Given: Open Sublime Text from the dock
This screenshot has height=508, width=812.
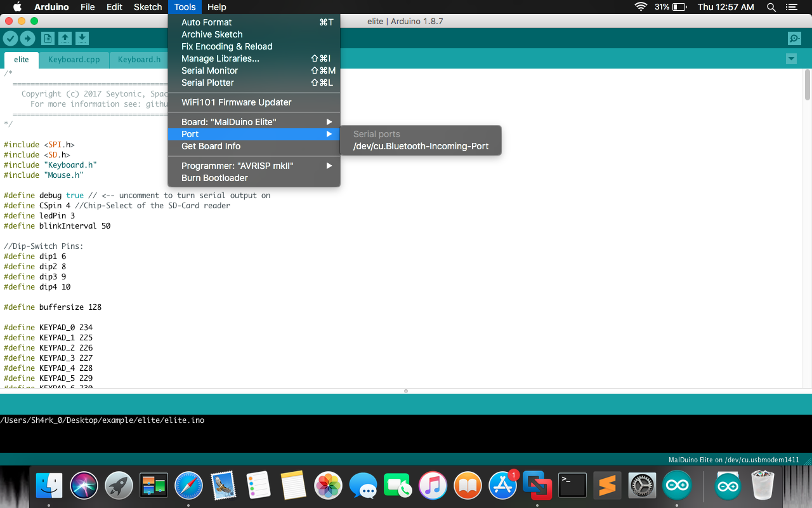Looking at the screenshot, I should pyautogui.click(x=607, y=485).
